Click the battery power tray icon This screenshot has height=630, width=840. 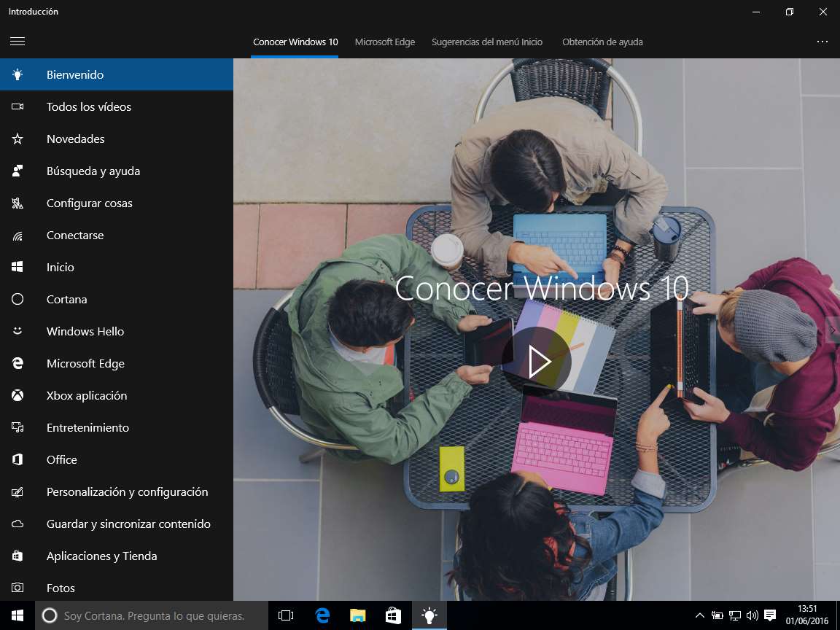pyautogui.click(x=717, y=615)
